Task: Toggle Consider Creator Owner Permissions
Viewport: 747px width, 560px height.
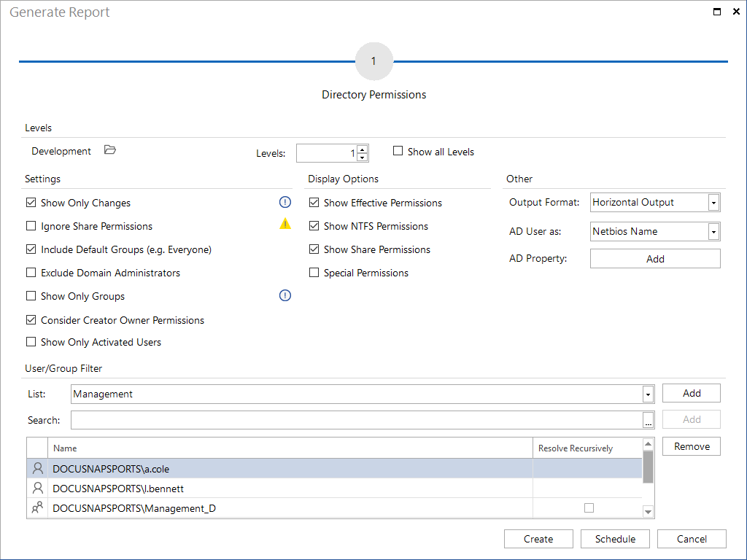Action: click(x=31, y=320)
